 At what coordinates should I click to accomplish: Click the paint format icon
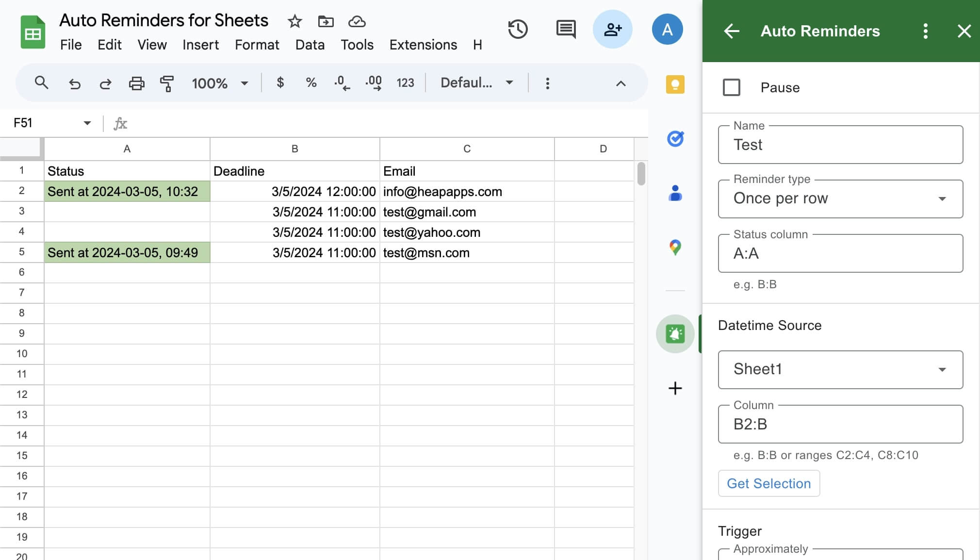tap(167, 83)
